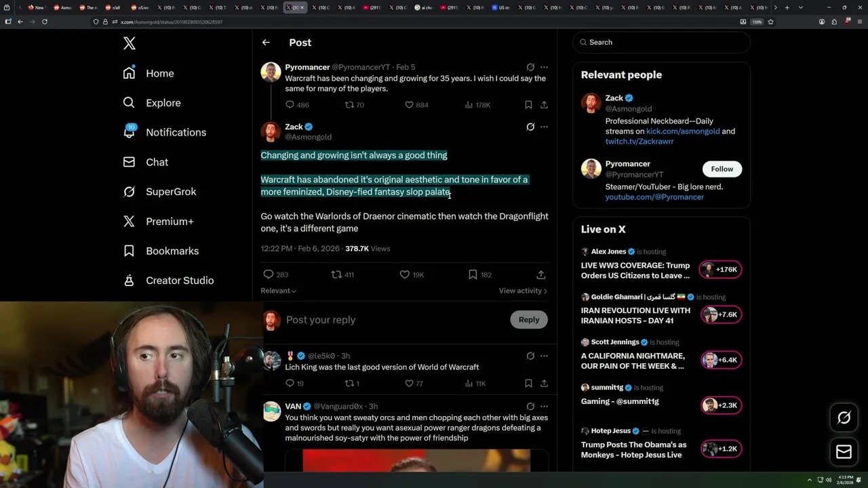Image resolution: width=868 pixels, height=488 pixels.
Task: Bookmark this page with the star
Action: click(770, 22)
